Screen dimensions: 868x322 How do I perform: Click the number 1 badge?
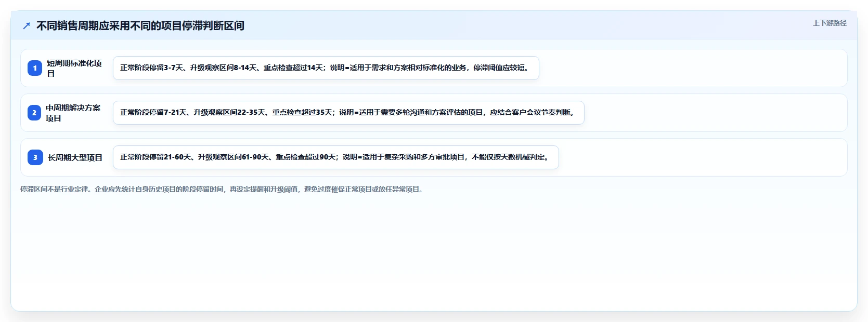(35, 68)
